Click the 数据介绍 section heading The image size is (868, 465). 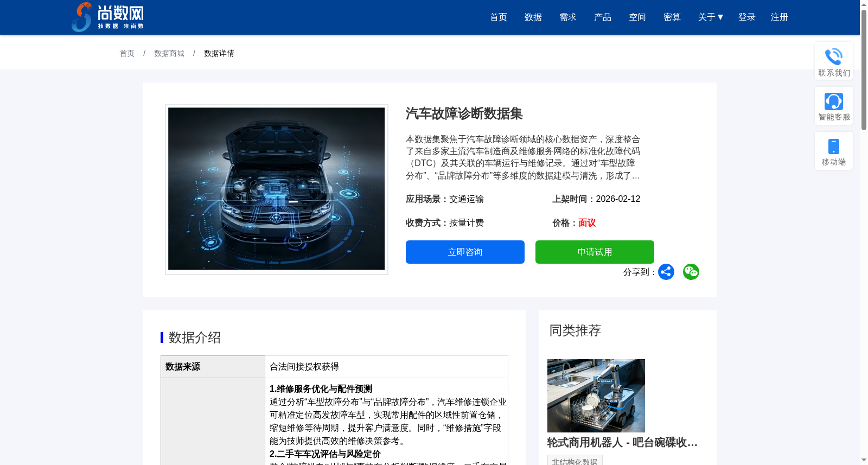pyautogui.click(x=195, y=337)
